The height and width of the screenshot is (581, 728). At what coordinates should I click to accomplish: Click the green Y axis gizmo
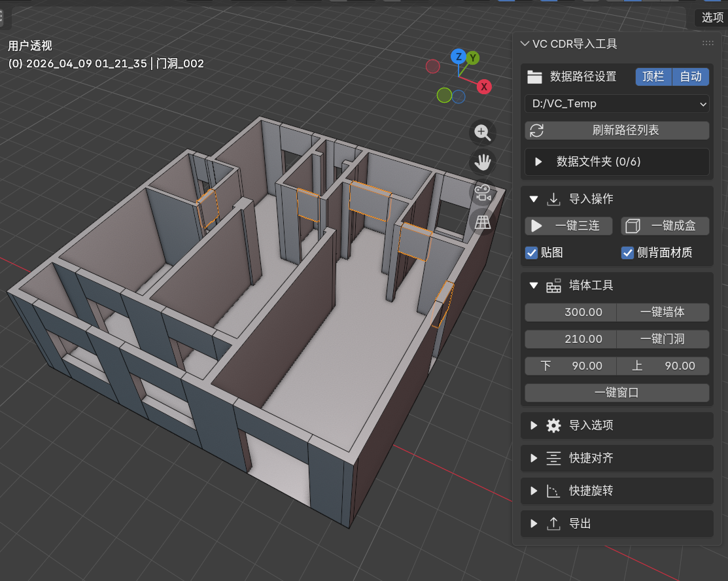coord(473,58)
